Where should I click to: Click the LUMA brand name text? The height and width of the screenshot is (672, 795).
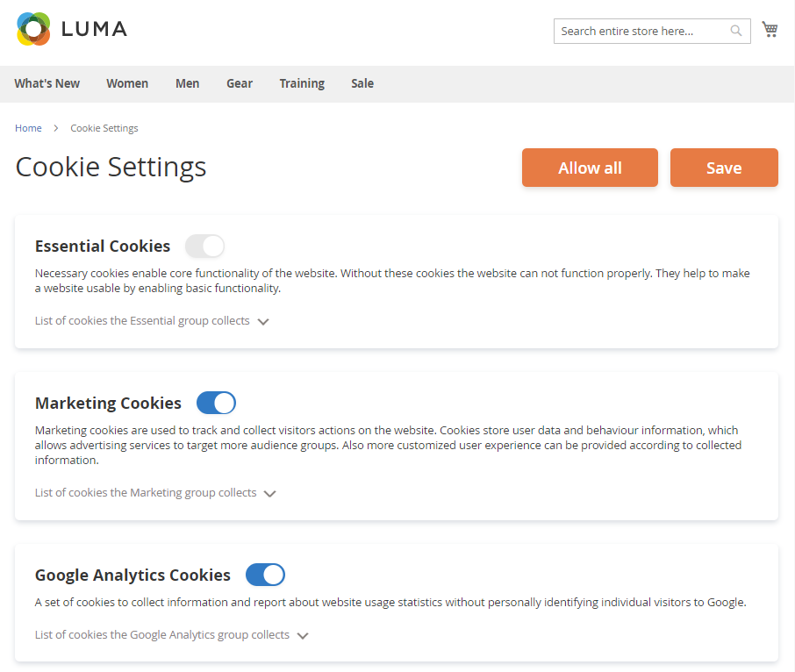[95, 29]
